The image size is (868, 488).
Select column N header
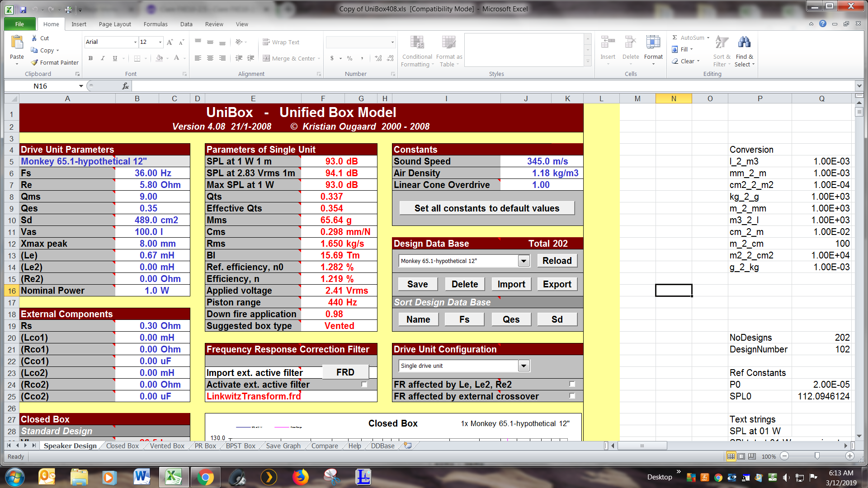(674, 99)
